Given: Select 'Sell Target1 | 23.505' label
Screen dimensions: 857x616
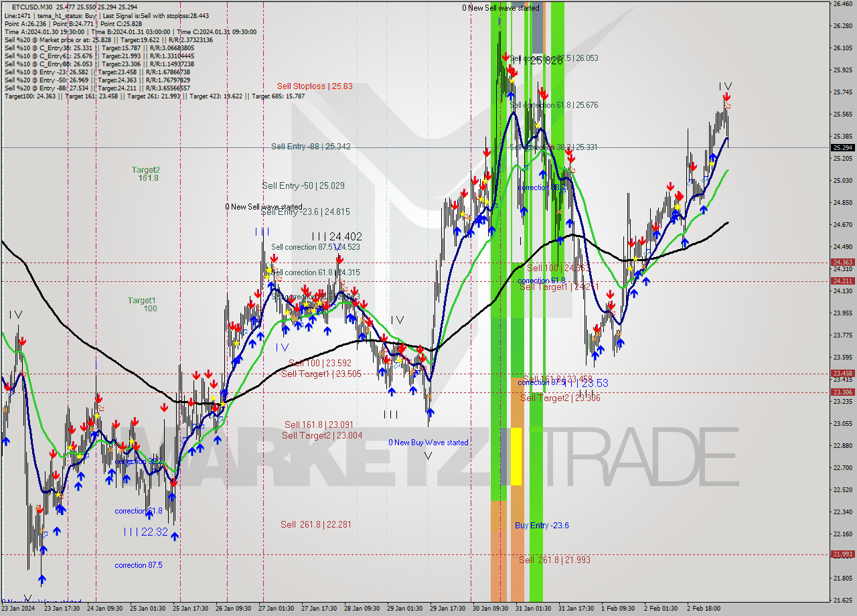Looking at the screenshot, I should pyautogui.click(x=321, y=374).
